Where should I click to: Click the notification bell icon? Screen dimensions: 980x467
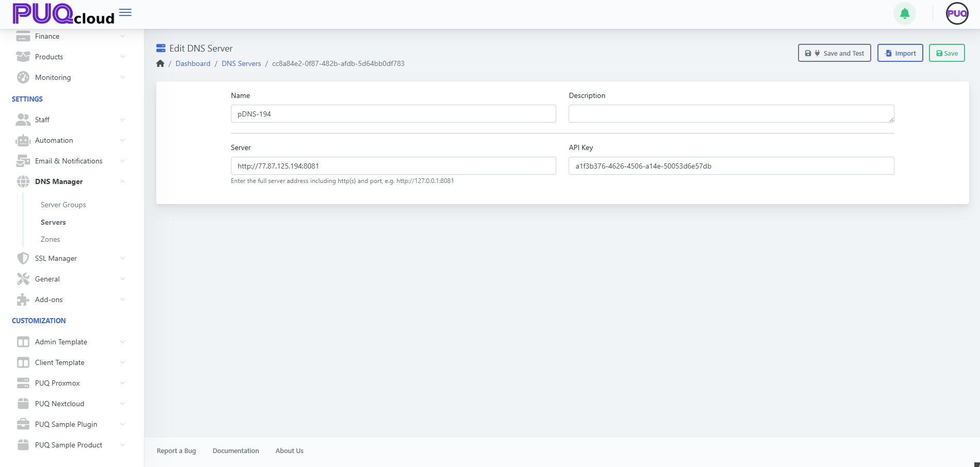pyautogui.click(x=904, y=13)
